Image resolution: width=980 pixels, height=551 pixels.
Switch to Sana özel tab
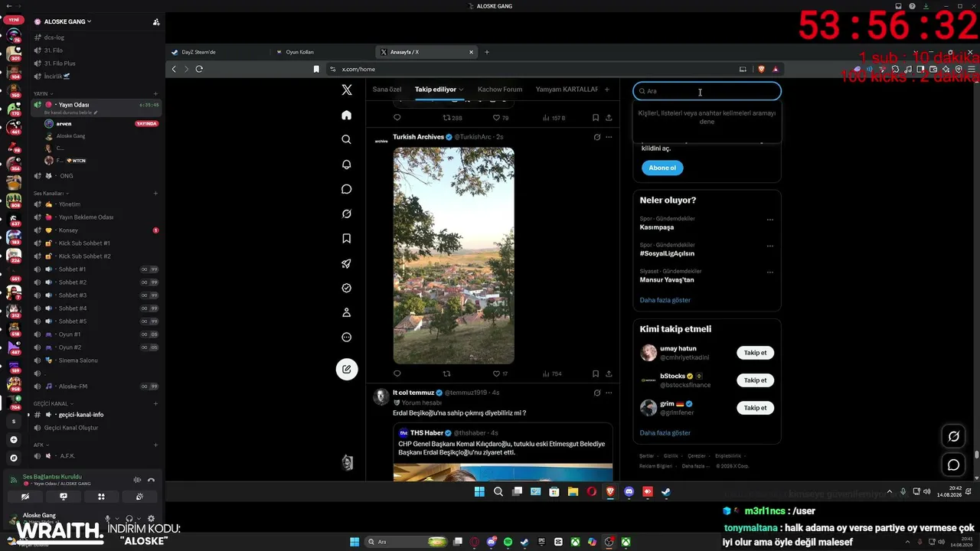point(387,90)
